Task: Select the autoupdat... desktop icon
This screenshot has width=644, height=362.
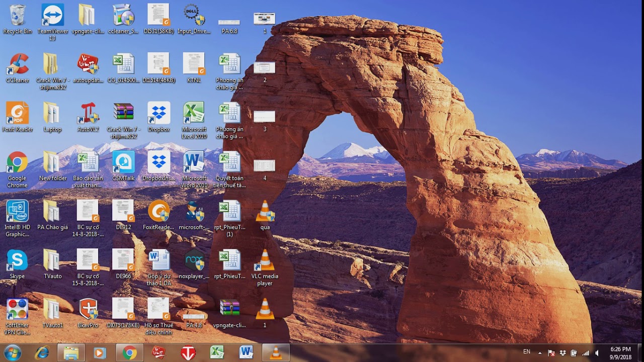Action: 88,68
